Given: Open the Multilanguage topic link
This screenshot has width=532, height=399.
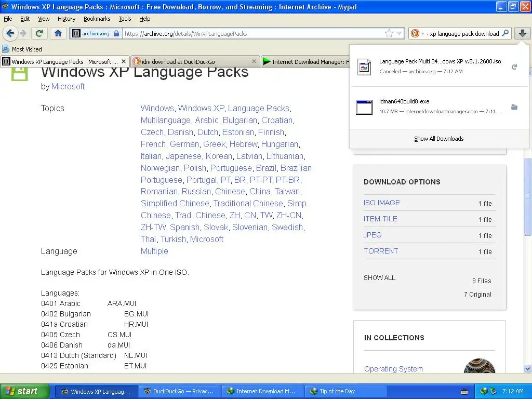Looking at the screenshot, I should 166,120.
